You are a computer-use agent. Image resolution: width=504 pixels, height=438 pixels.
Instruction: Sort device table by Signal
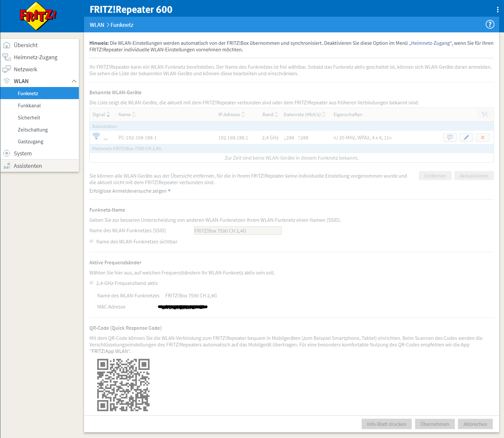click(x=101, y=114)
